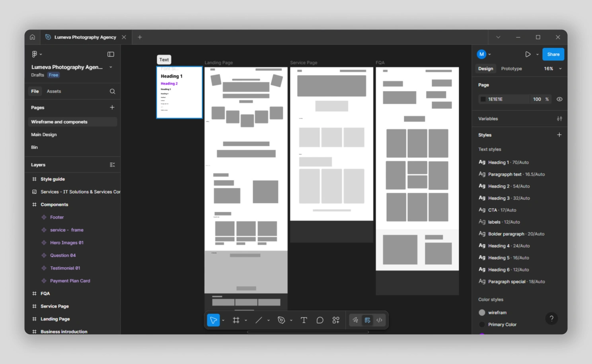Click the Text style guide frame thumbnail
Screen dimensions: 592x364
pyautogui.click(x=179, y=92)
